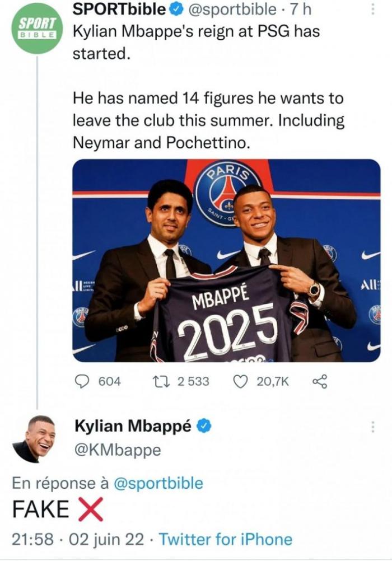Click the Twitter for iPhone source link
392x561 pixels.
point(225,539)
